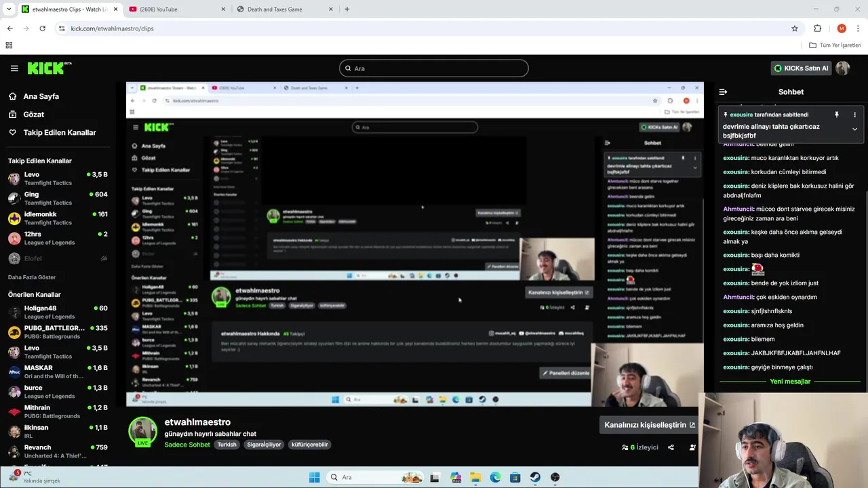View site information icon in address bar

pos(62,28)
